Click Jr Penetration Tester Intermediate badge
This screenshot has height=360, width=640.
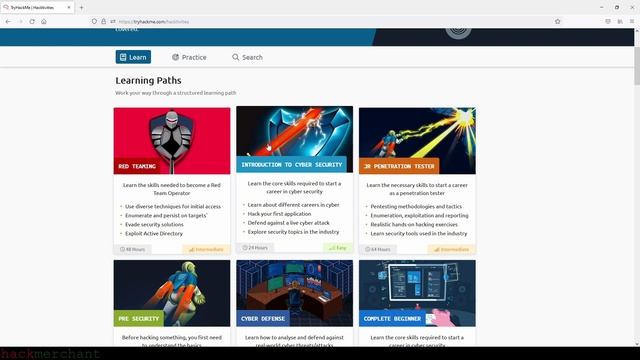click(x=451, y=249)
